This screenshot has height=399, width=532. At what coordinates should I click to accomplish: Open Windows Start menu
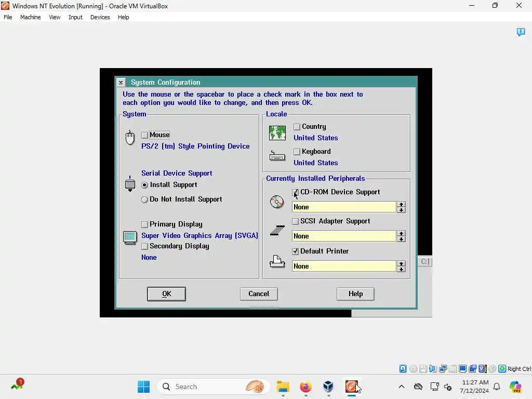pyautogui.click(x=143, y=387)
